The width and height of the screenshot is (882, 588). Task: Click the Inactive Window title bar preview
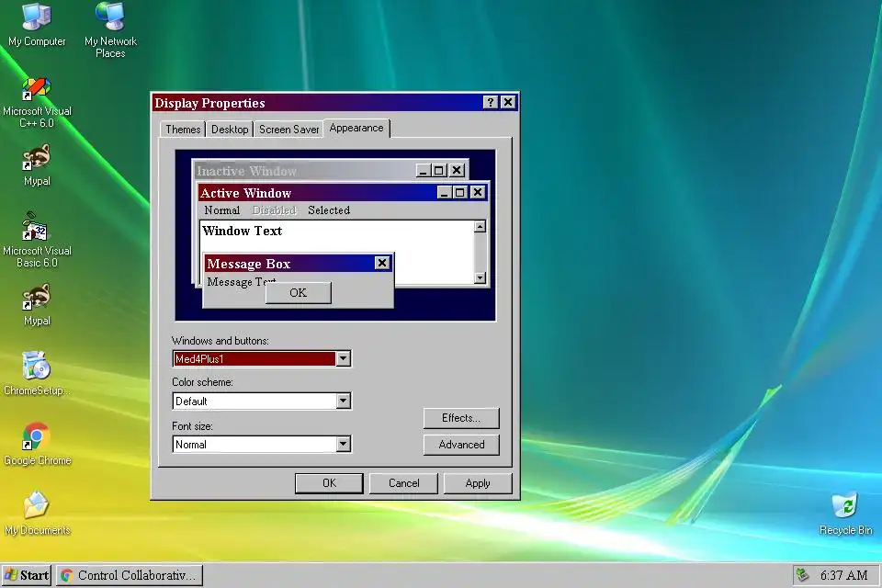(x=331, y=171)
